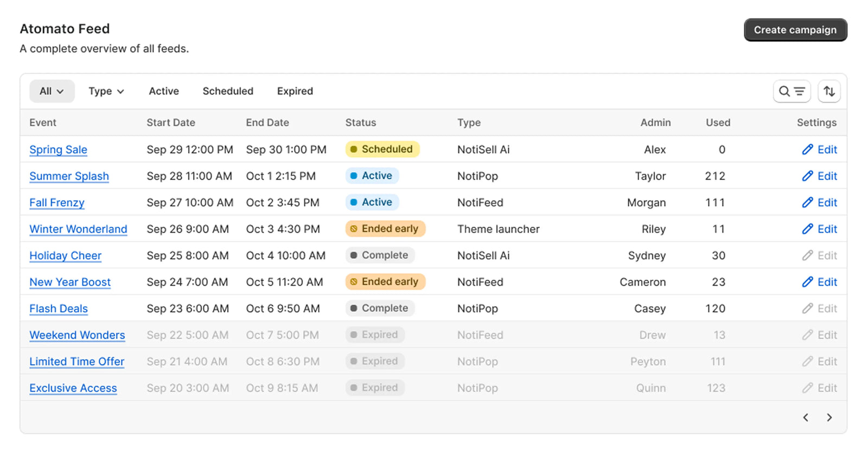
Task: Open the search and filter tool
Action: click(792, 91)
